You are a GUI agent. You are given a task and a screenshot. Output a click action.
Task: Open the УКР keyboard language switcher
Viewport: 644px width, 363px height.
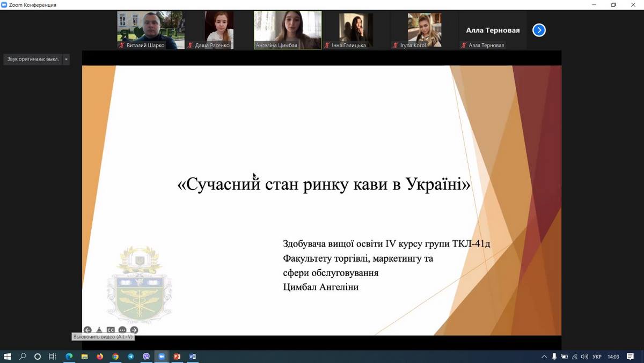coord(596,357)
